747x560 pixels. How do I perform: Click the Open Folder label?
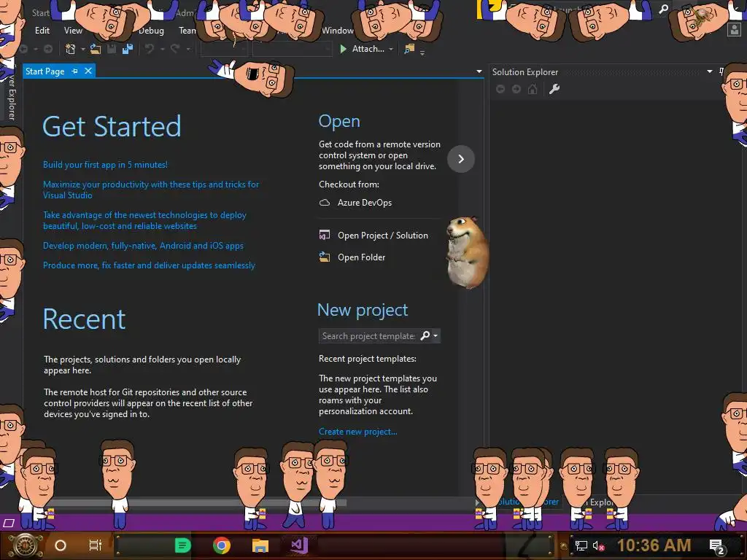362,257
